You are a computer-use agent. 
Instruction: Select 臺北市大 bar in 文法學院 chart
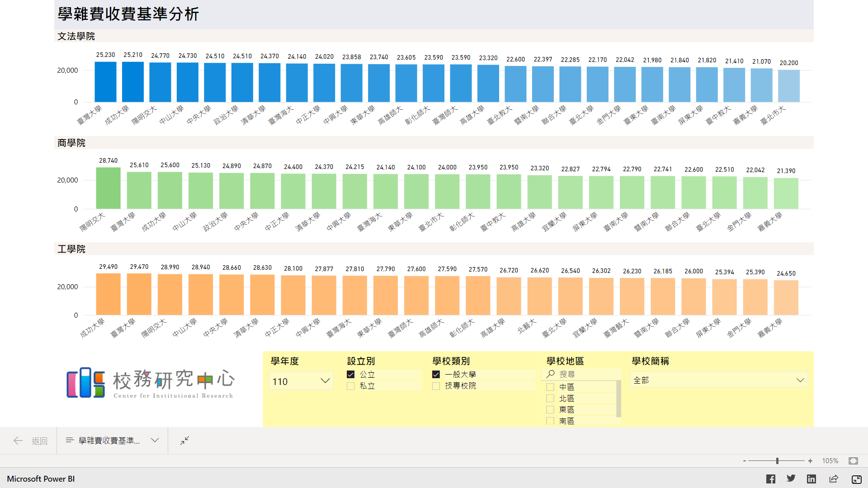pos(789,86)
